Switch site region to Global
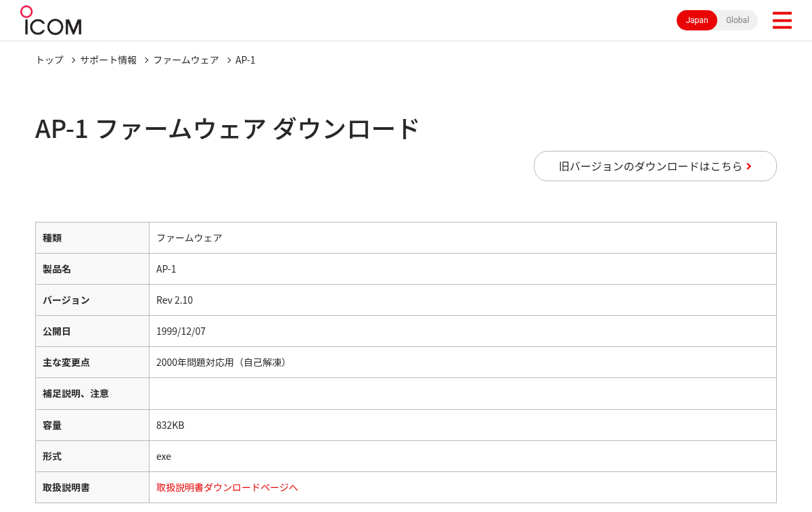The image size is (812, 512). click(738, 20)
